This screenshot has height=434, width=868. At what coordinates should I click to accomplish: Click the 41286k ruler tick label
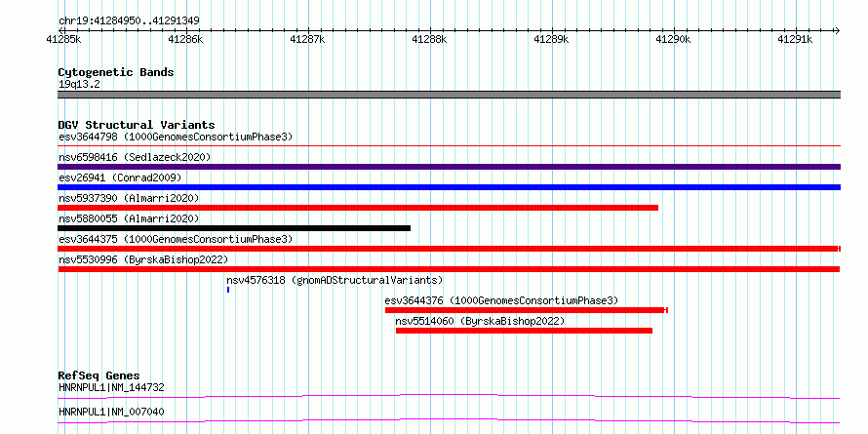pyautogui.click(x=186, y=39)
